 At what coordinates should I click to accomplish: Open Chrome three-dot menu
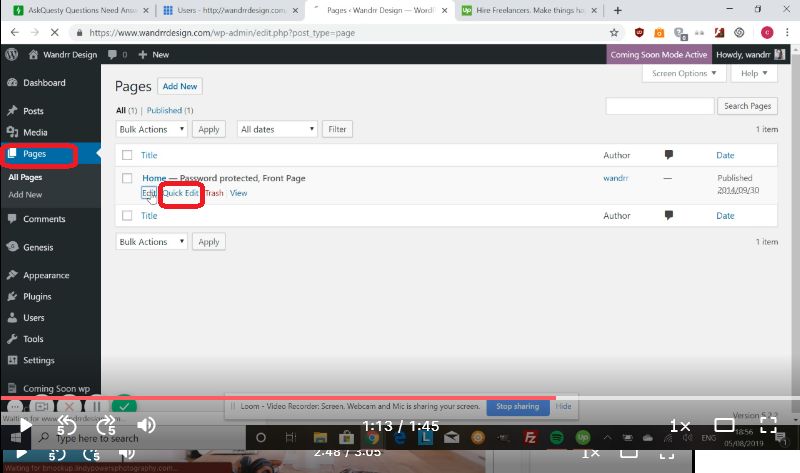787,33
